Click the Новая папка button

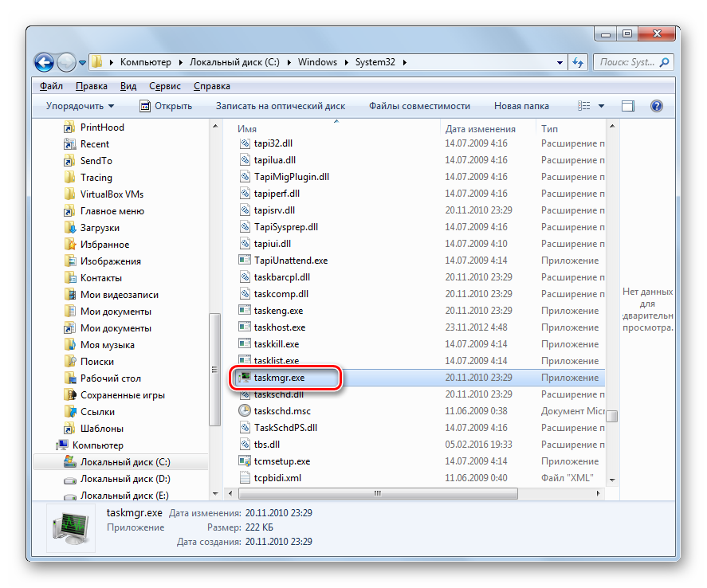click(x=521, y=106)
